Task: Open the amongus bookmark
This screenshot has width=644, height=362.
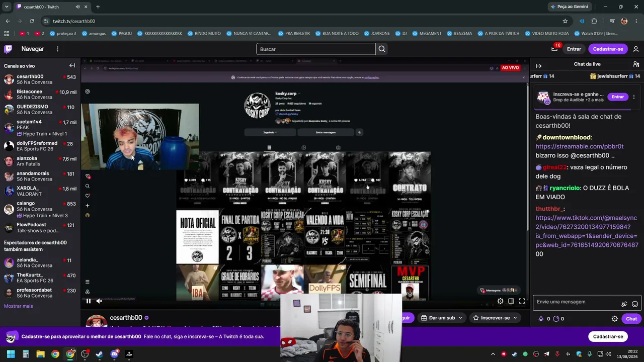Action: (94, 34)
